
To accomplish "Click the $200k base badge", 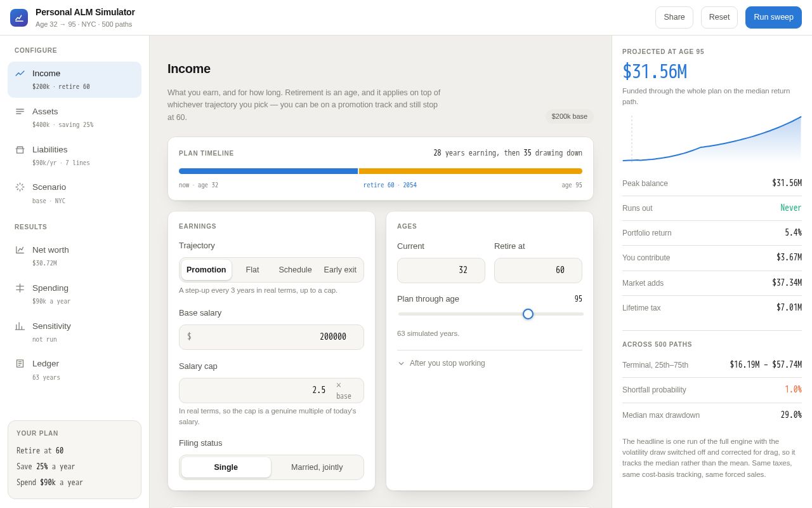I will coord(570,116).
